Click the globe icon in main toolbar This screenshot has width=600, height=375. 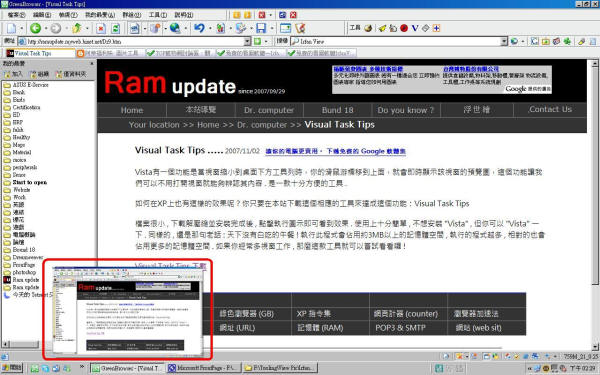click(175, 28)
